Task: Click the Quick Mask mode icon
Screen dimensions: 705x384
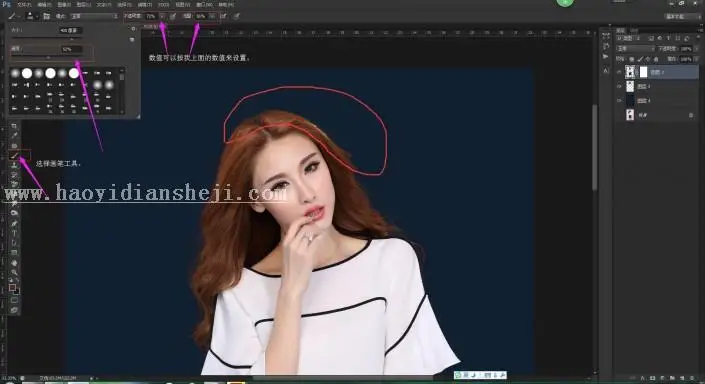Action: pos(14,300)
